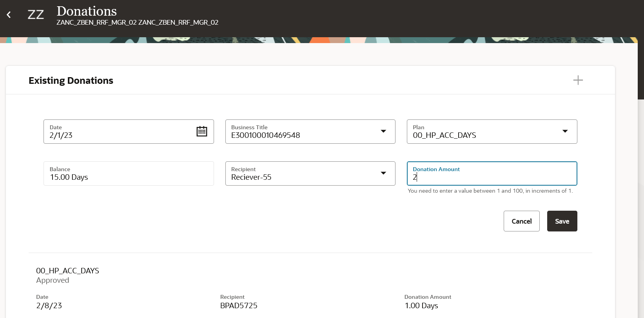
Task: Click the Existing Donations section heading
Action: pos(71,81)
